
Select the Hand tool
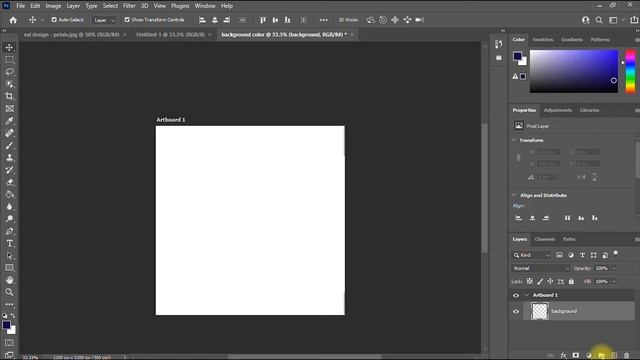(x=9, y=280)
